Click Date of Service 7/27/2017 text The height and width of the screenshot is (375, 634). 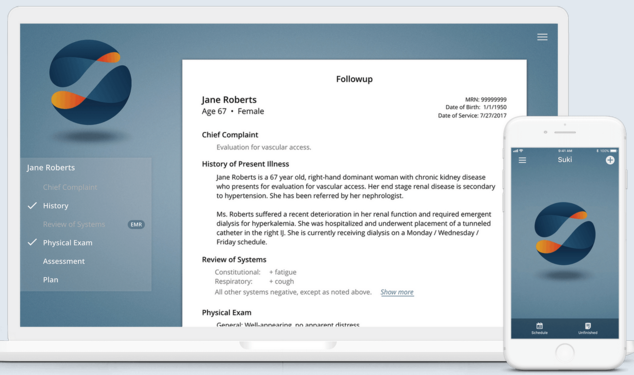(472, 116)
